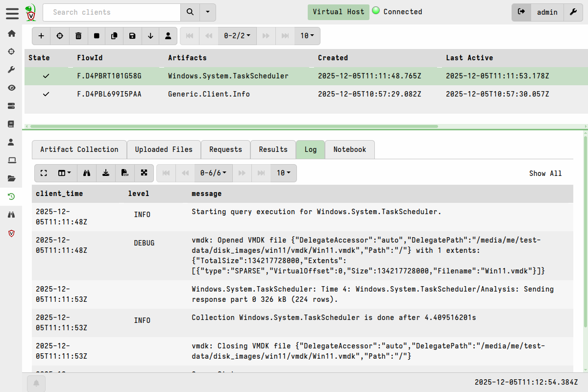The image size is (588, 392).
Task: Click the floppy disk save collection icon
Action: [132, 36]
